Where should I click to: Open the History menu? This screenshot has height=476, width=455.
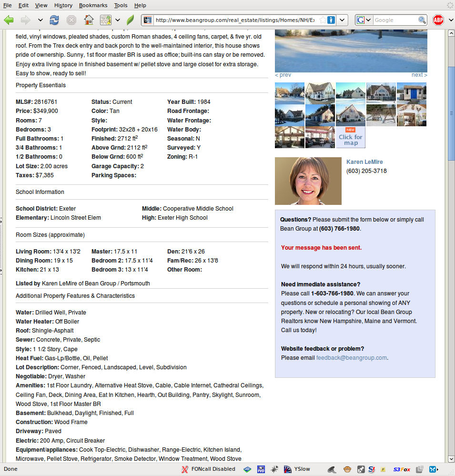tap(63, 5)
